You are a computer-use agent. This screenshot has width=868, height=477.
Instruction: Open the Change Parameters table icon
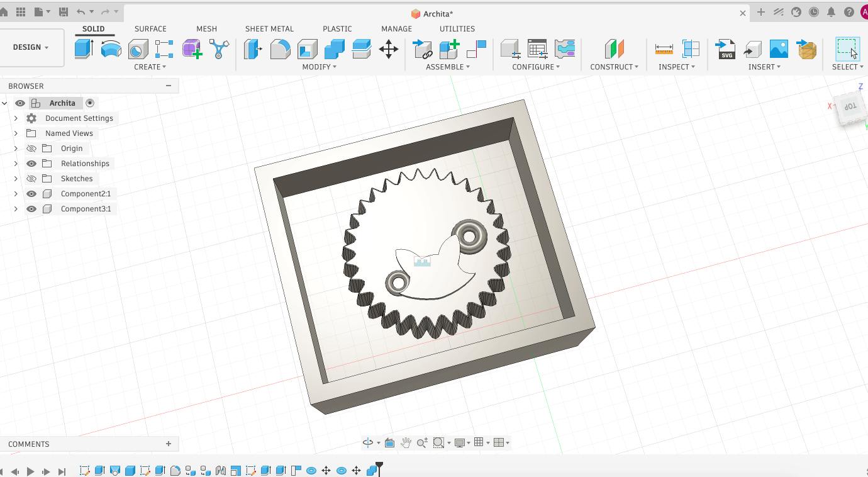tap(537, 48)
